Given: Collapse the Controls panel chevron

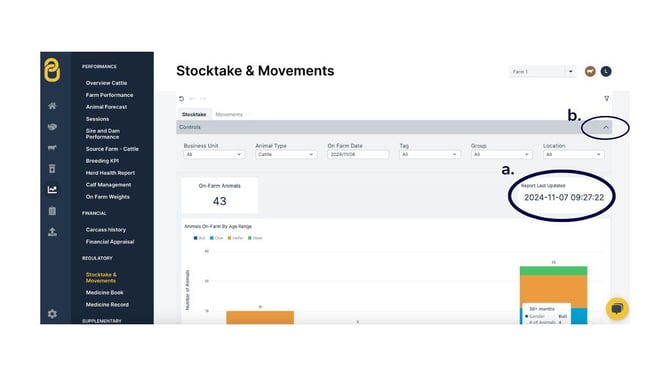Looking at the screenshot, I should pos(606,127).
